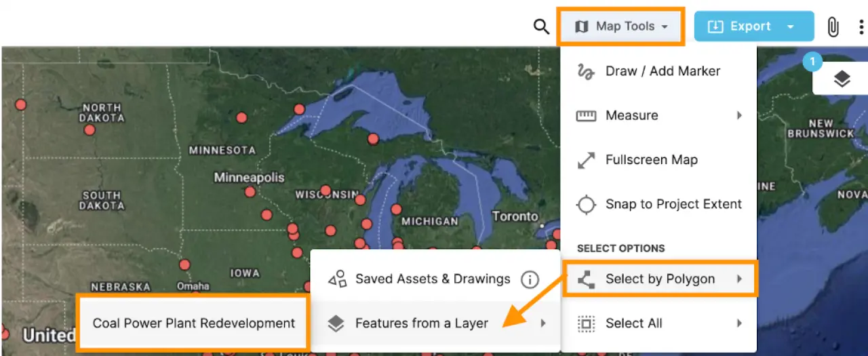Open the three-dot more options menu
The width and height of the screenshot is (868, 356).
tap(861, 27)
